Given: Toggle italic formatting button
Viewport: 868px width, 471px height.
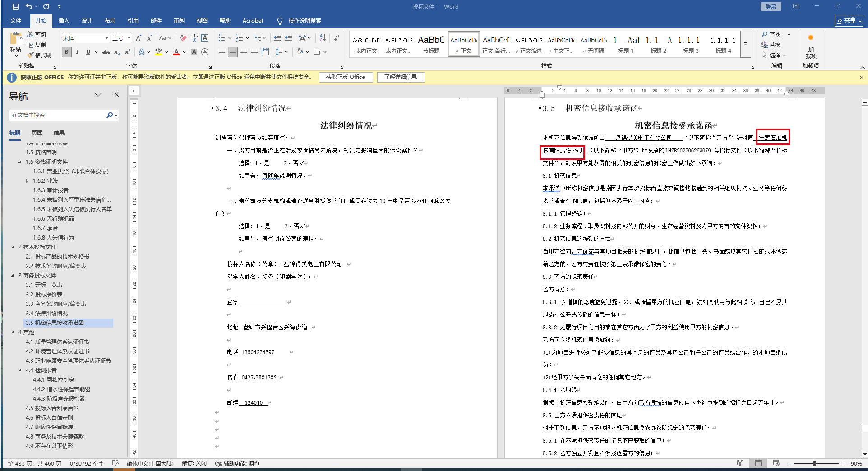Looking at the screenshot, I should (77, 52).
